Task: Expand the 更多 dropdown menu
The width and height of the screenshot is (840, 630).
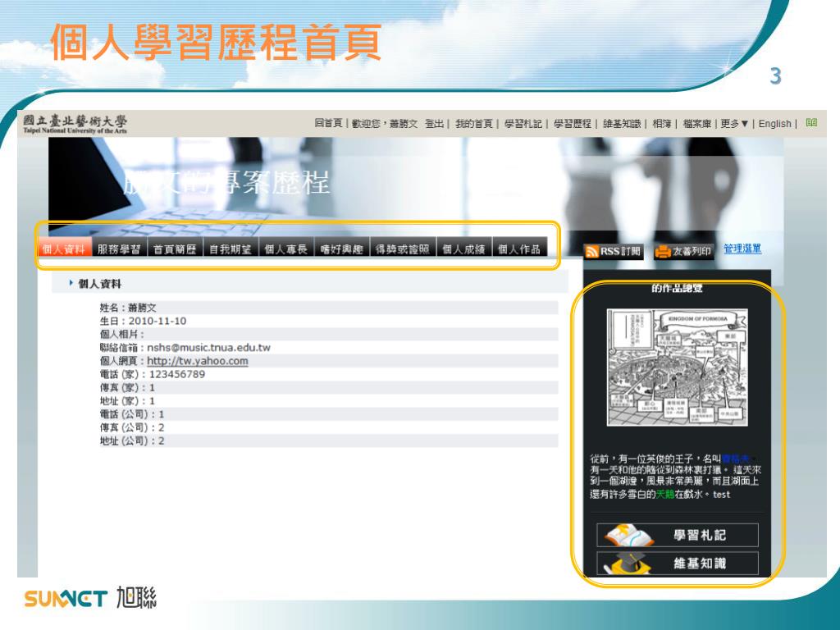Action: [734, 124]
